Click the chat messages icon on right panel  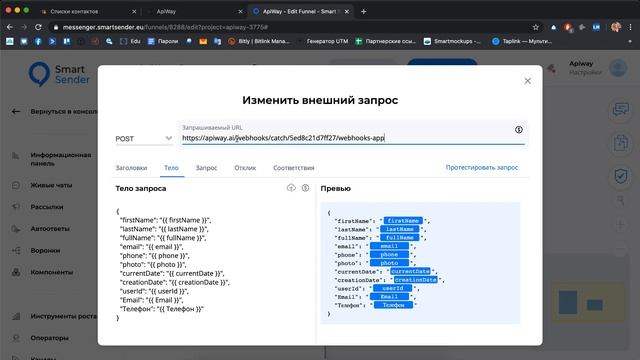click(x=620, y=109)
